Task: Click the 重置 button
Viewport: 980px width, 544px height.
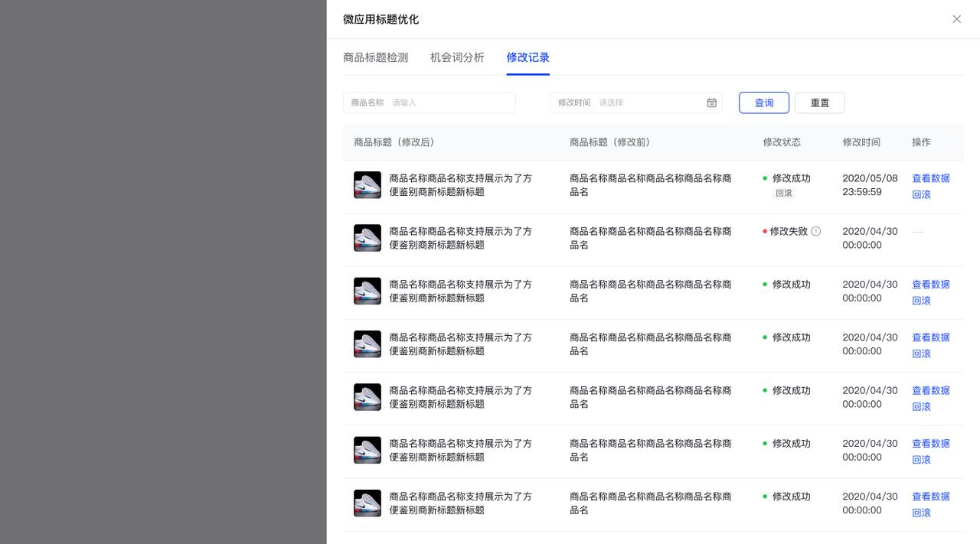Action: [x=819, y=103]
